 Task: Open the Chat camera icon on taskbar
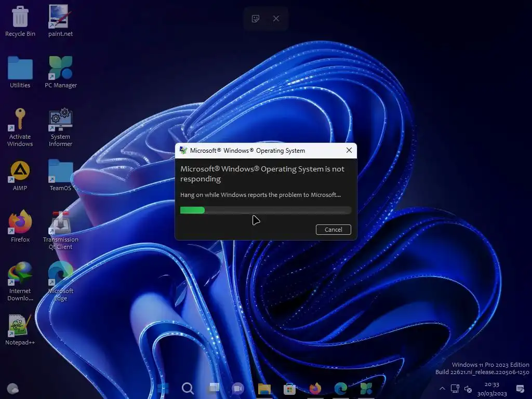tap(238, 388)
